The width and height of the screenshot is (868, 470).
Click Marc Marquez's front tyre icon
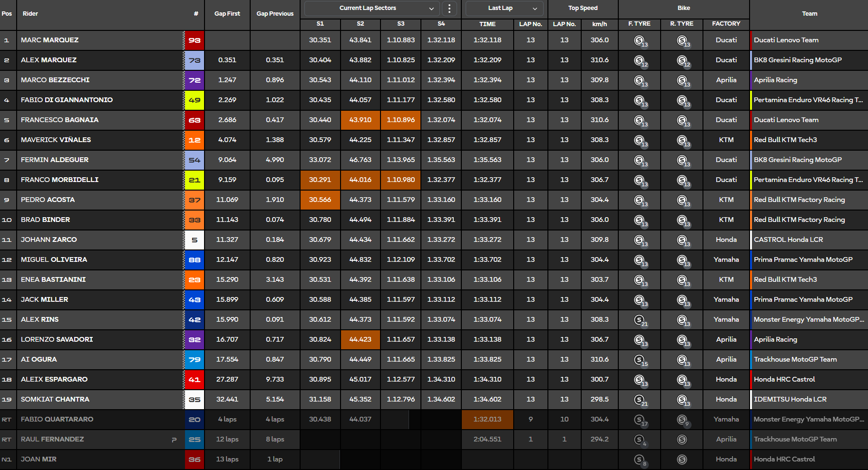[640, 40]
